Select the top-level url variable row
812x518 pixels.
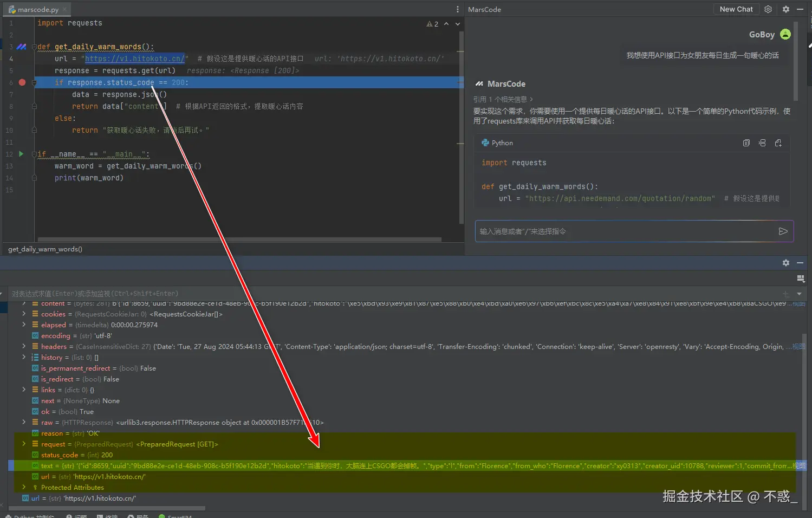(79, 498)
